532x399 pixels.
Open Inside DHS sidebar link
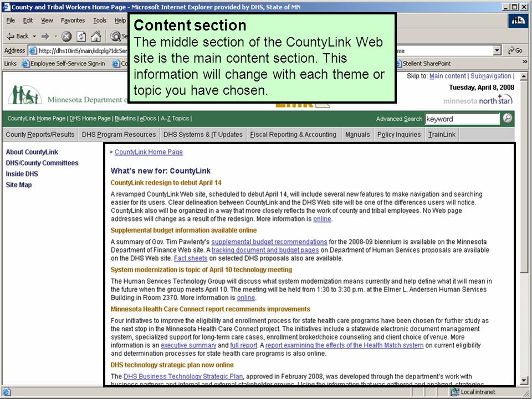point(22,173)
